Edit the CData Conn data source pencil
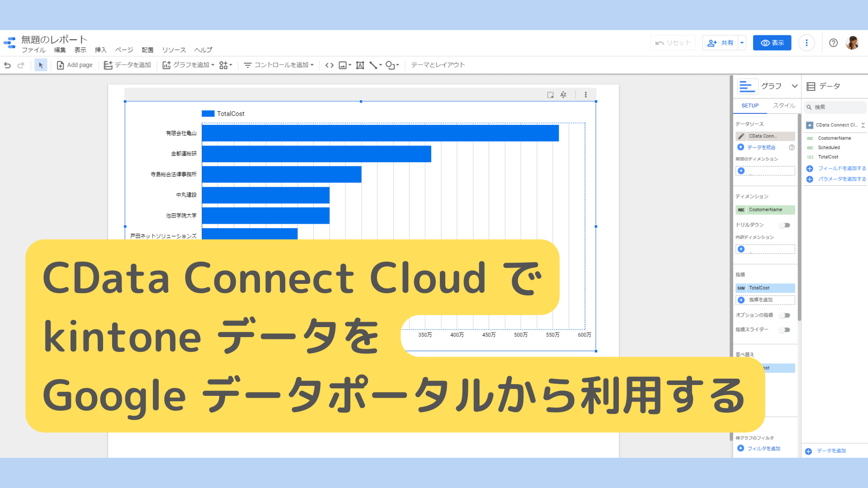Viewport: 868px width, 488px height. (x=741, y=136)
